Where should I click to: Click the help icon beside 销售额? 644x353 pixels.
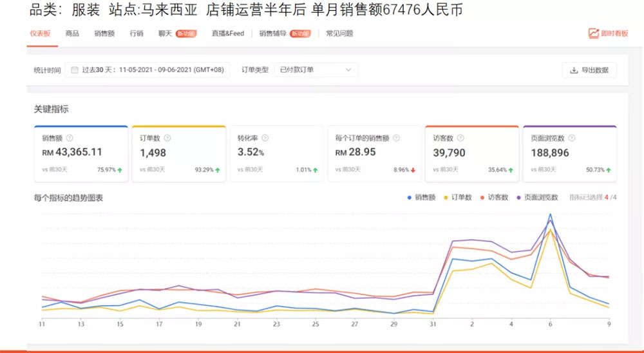click(70, 138)
